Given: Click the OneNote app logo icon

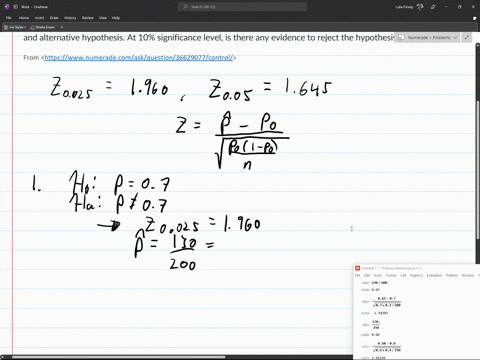Looking at the screenshot, I should pyautogui.click(x=7, y=7).
